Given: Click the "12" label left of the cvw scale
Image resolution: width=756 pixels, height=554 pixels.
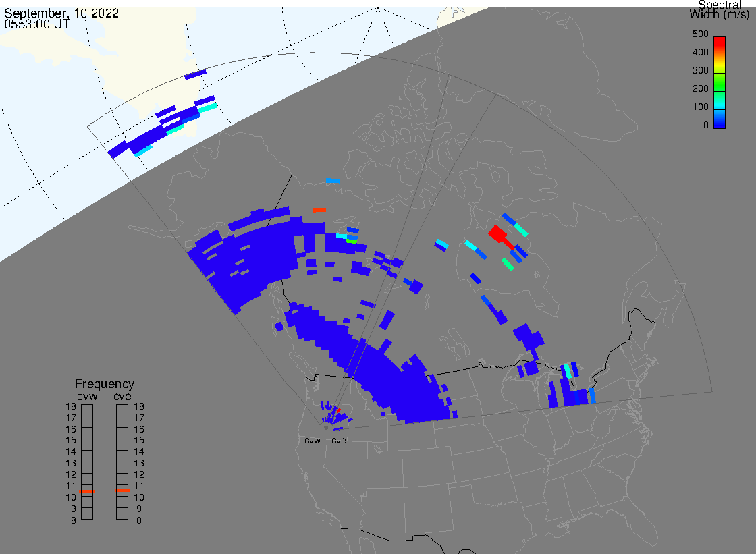Looking at the screenshot, I should [71, 474].
